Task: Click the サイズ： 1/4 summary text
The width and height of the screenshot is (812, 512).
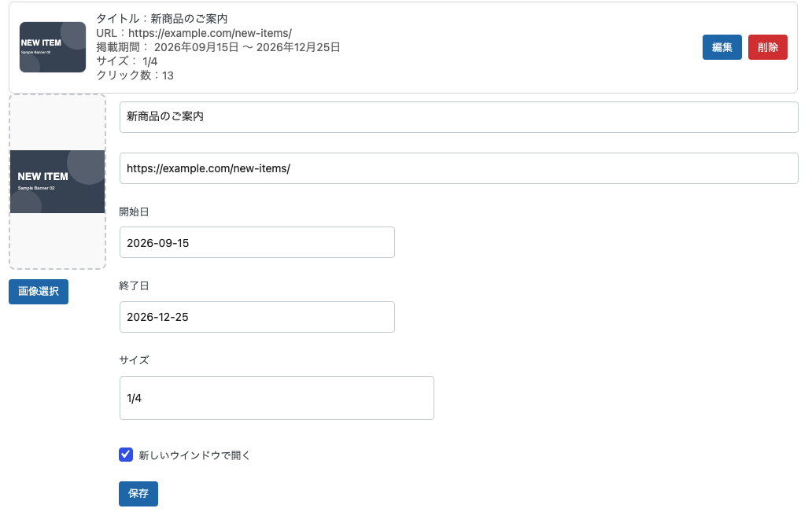Action: point(127,61)
